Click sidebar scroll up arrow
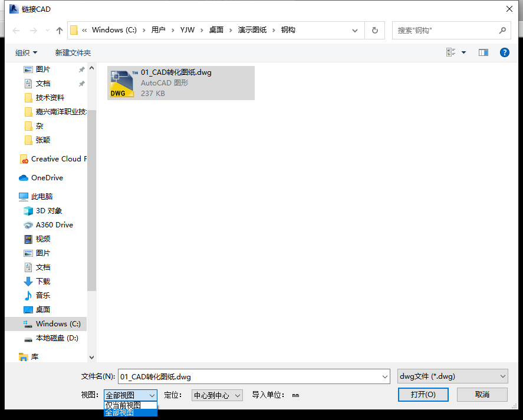The image size is (523, 420). [92, 68]
